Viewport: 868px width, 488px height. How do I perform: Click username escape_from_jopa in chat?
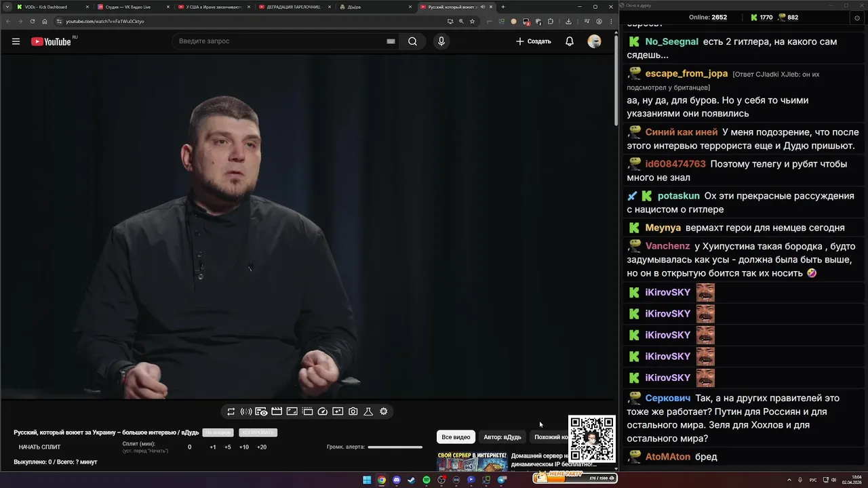coord(686,73)
